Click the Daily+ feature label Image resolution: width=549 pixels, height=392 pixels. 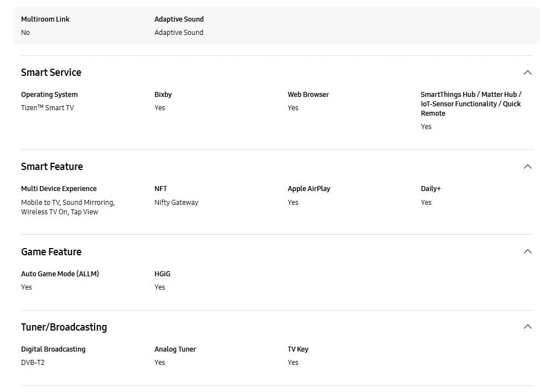pyautogui.click(x=431, y=189)
